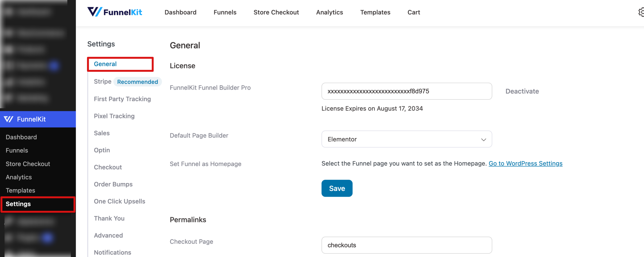Open the Funnels tab in top navigation
644x257 pixels.
[x=225, y=12]
